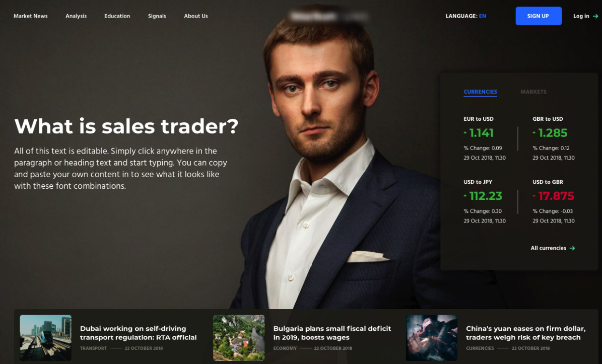Read the Bulgaria fiscal deficit headline
602x364 pixels.
click(332, 333)
